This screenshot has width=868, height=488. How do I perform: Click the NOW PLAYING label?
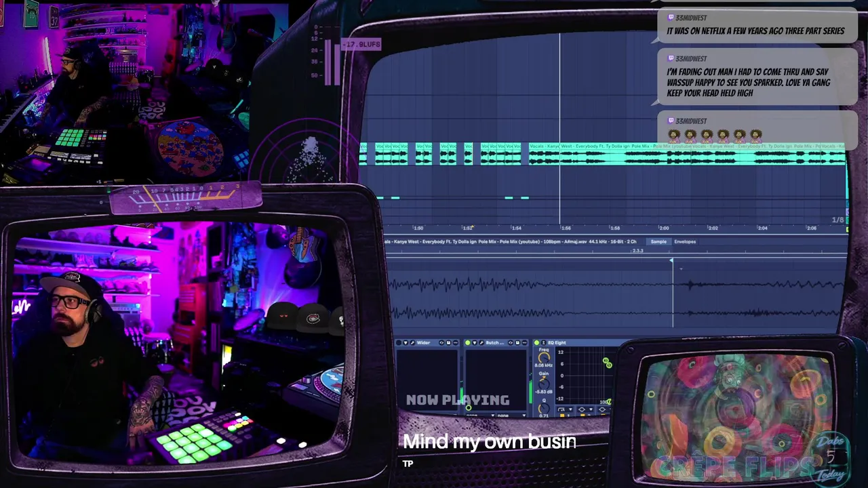[x=458, y=400]
